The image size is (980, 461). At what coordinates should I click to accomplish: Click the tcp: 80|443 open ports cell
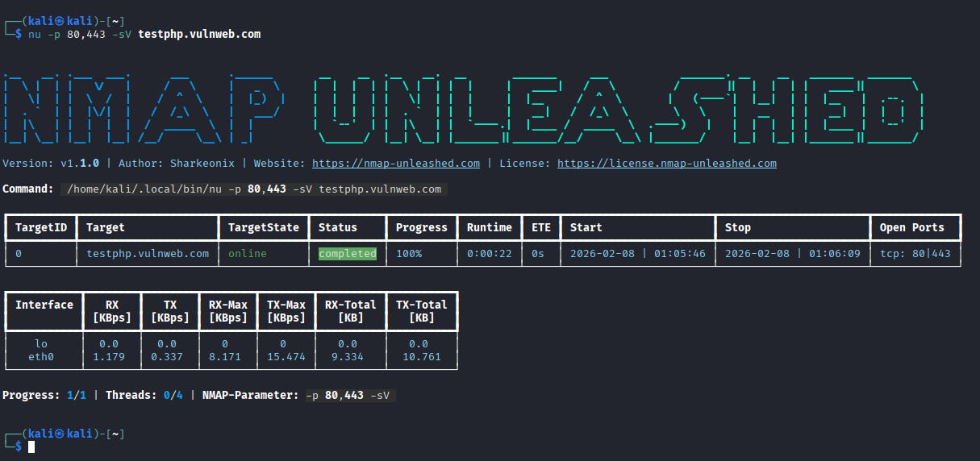tap(915, 253)
